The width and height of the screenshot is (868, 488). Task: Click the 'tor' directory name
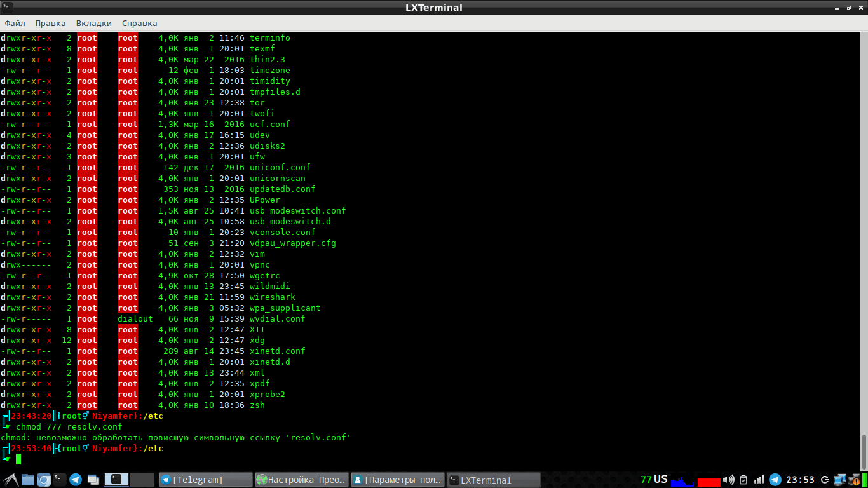click(257, 102)
